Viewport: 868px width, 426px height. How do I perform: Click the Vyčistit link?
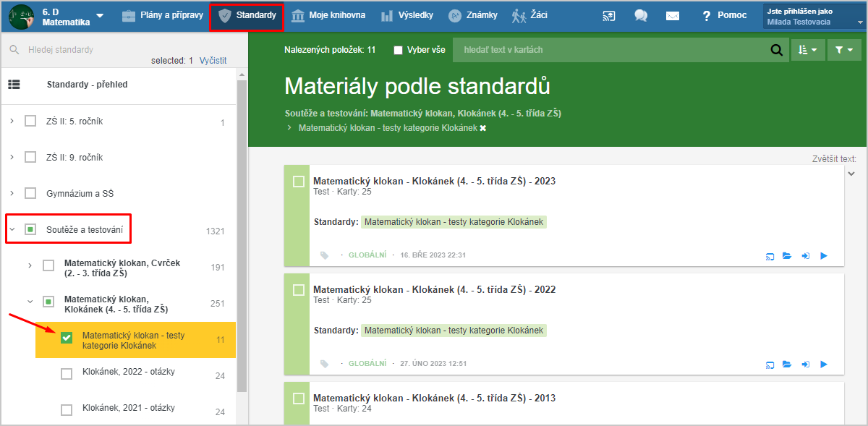click(x=213, y=61)
